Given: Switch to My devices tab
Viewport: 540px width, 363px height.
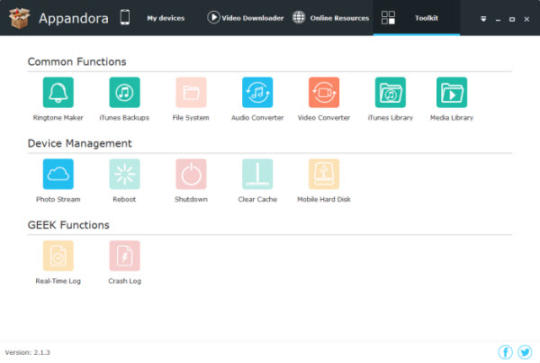Looking at the screenshot, I should click(166, 18).
